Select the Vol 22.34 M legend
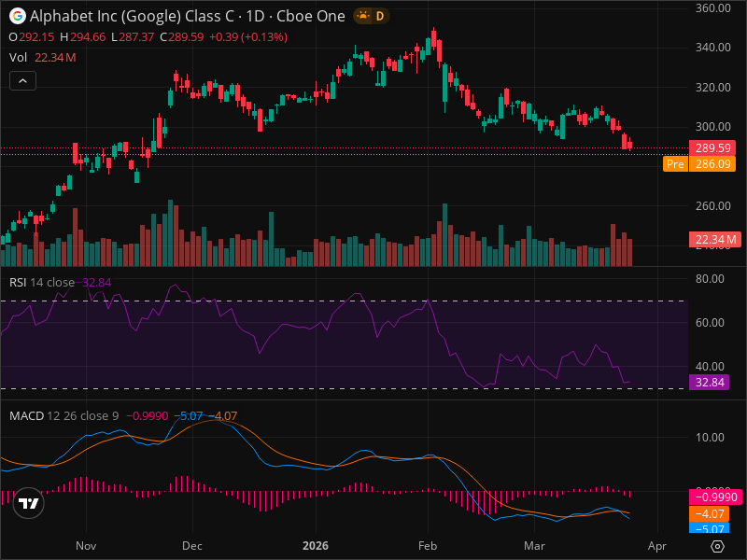 [x=42, y=58]
